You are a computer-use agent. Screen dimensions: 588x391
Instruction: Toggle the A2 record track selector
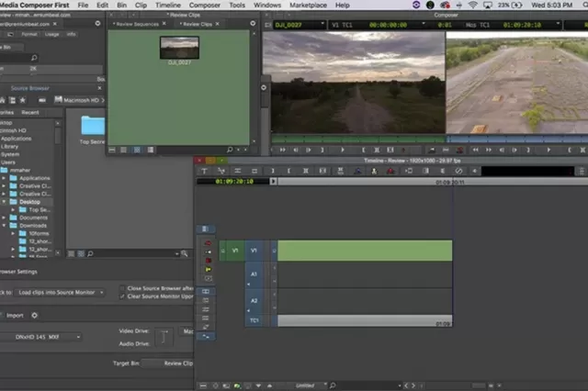[x=254, y=301]
